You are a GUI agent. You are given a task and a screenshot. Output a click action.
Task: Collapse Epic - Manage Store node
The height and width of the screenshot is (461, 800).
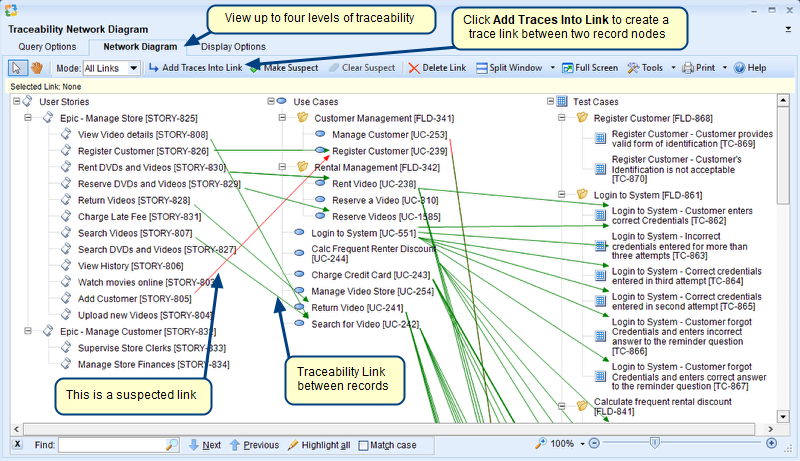point(28,118)
